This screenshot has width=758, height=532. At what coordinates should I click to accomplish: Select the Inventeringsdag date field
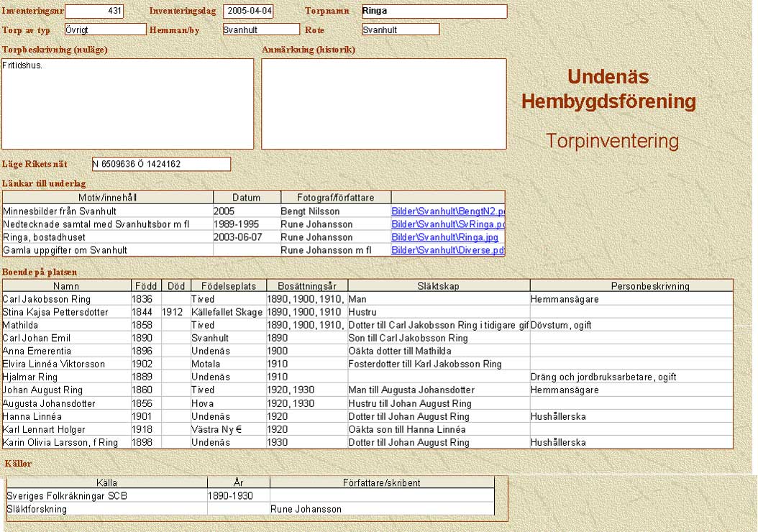click(248, 12)
